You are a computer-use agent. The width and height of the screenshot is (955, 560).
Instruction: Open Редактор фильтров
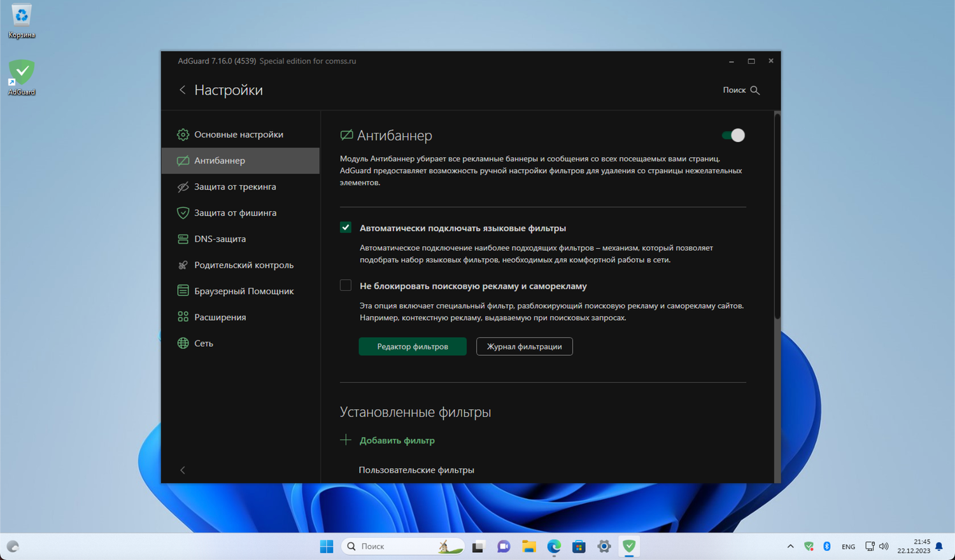[x=413, y=346]
